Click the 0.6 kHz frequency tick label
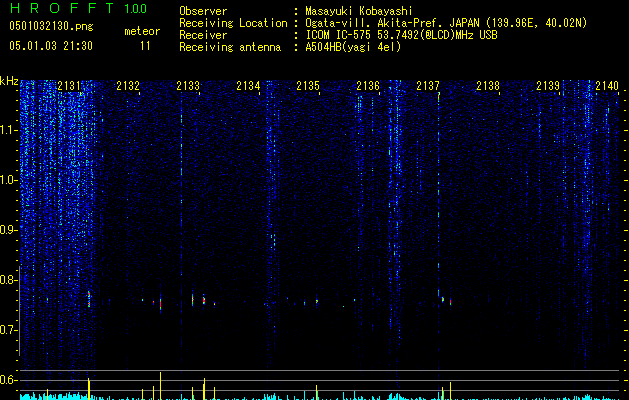Image resolution: width=629 pixels, height=400 pixels. tap(8, 380)
